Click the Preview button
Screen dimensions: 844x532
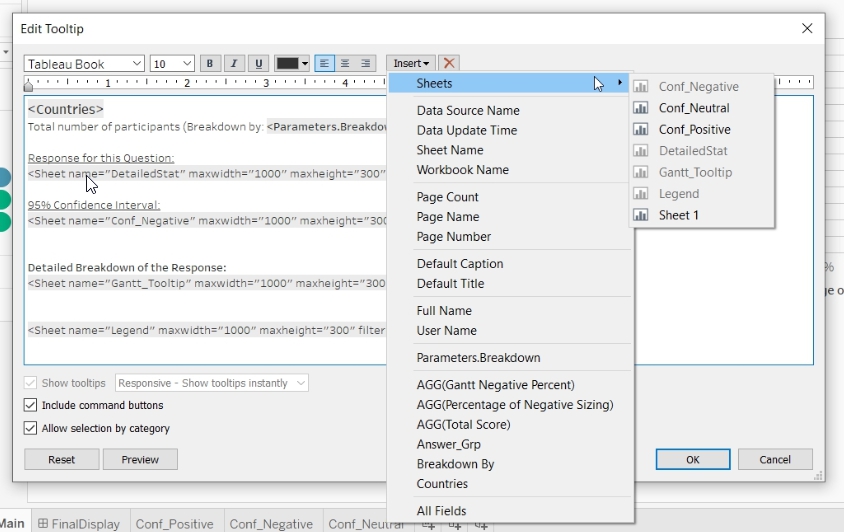140,460
